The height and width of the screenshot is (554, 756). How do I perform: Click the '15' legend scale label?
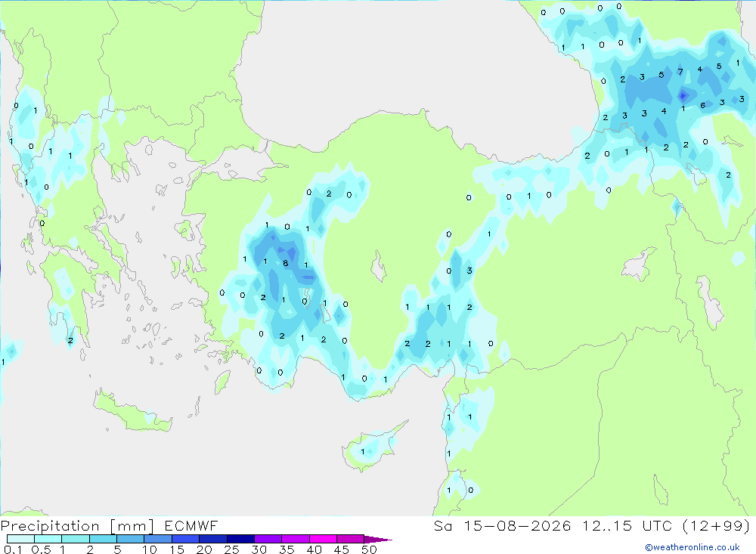tap(177, 549)
